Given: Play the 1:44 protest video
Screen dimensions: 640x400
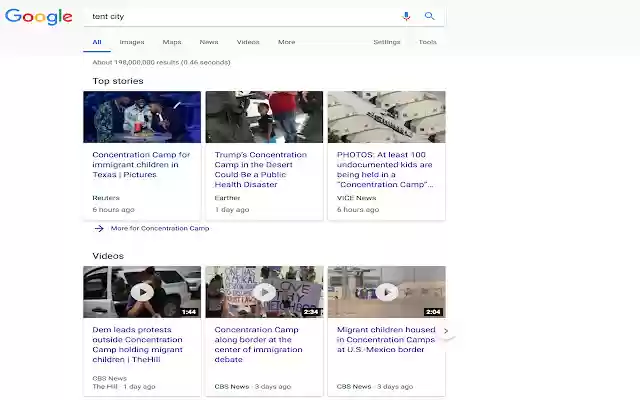Looking at the screenshot, I should click(x=142, y=292).
